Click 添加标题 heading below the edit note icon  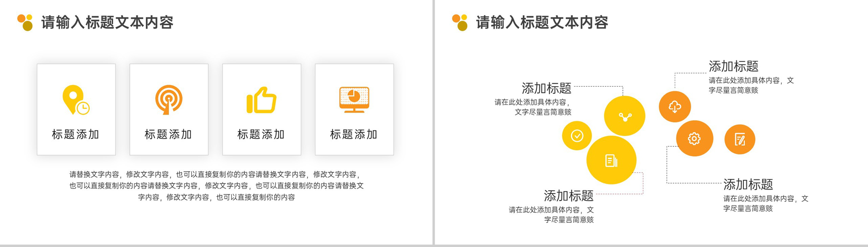pyautogui.click(x=748, y=184)
